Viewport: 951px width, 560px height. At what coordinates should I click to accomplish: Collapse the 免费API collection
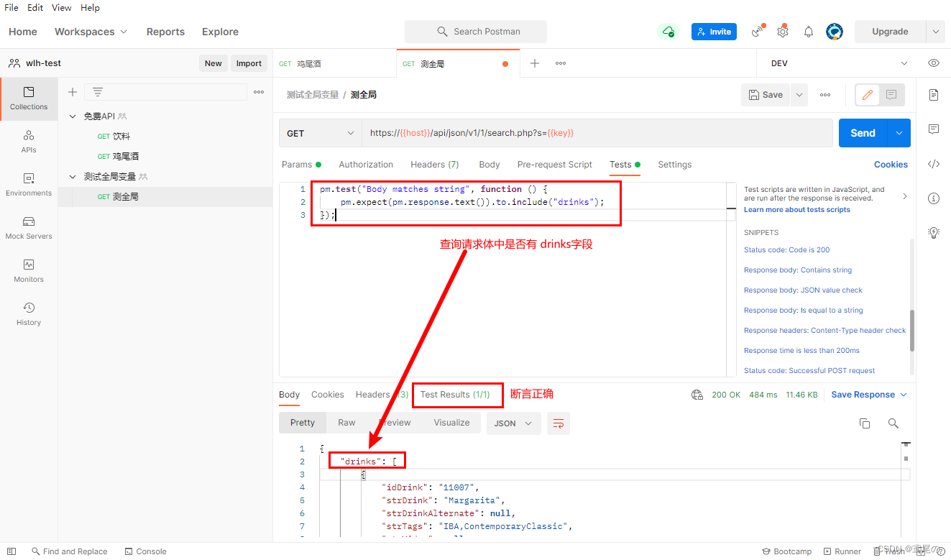click(x=73, y=116)
